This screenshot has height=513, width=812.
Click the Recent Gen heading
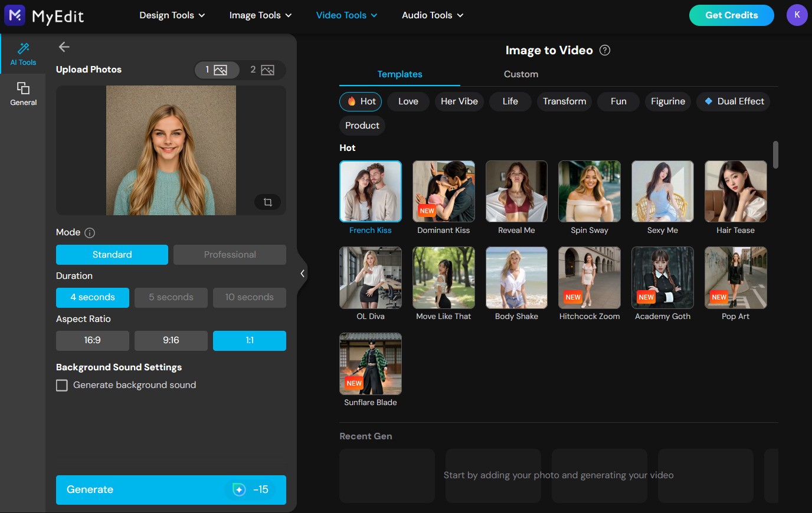[x=366, y=436]
